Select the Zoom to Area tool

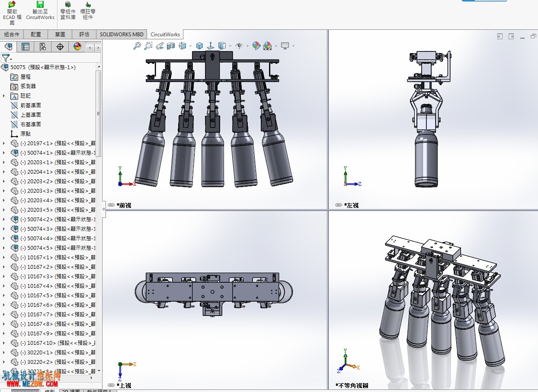coord(148,45)
